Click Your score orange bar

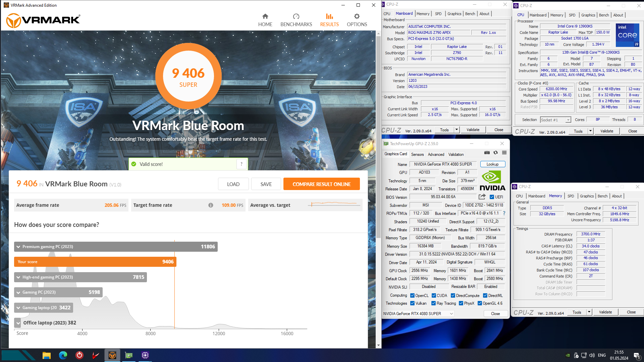95,261
